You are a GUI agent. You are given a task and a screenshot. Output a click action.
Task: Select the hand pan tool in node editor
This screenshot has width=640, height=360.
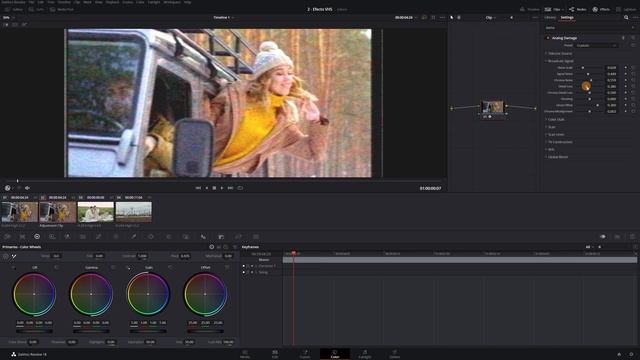[x=459, y=18]
